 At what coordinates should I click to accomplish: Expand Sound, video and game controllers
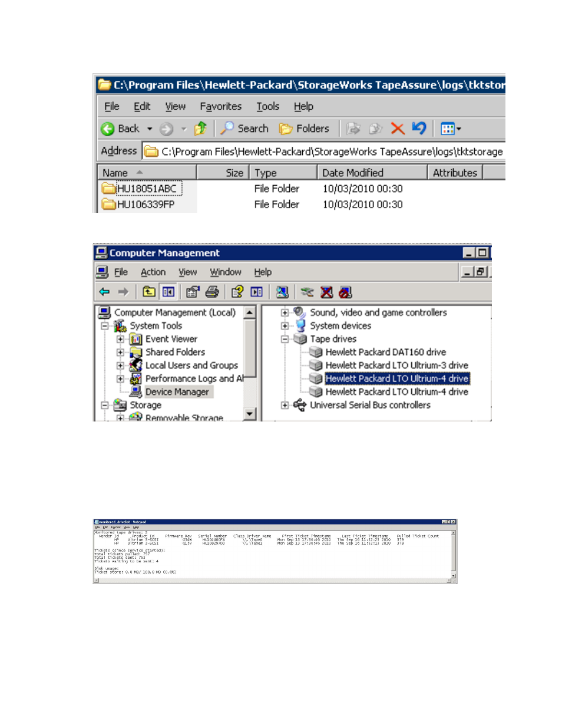pos(285,313)
